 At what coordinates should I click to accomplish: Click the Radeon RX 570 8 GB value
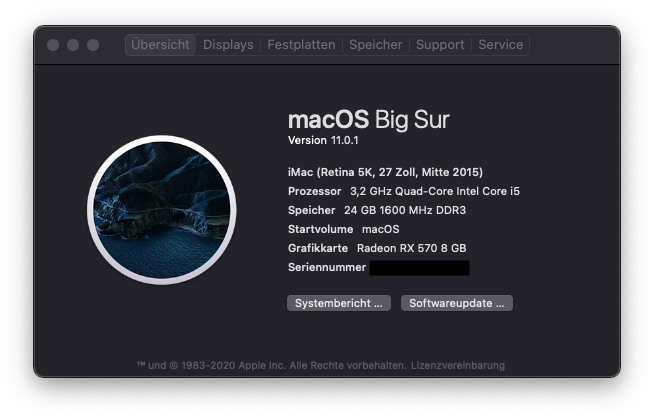[412, 248]
